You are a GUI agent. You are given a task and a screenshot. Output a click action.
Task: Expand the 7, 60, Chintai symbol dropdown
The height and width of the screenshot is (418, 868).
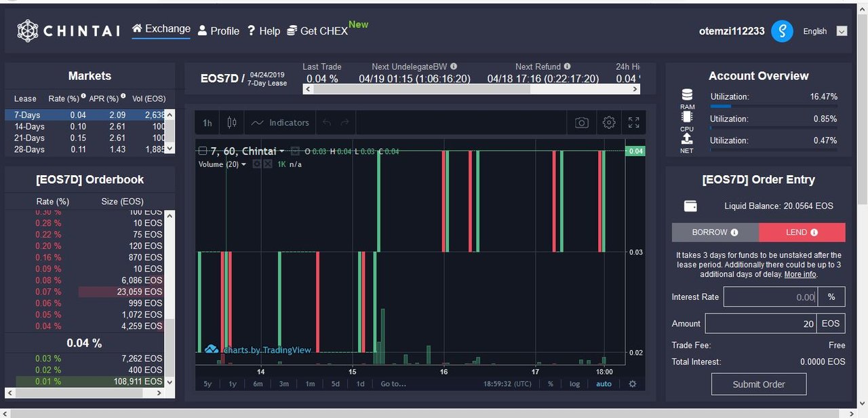282,151
